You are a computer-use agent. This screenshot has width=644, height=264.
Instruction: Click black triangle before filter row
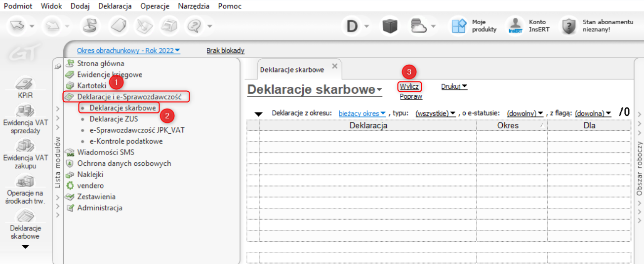click(258, 114)
